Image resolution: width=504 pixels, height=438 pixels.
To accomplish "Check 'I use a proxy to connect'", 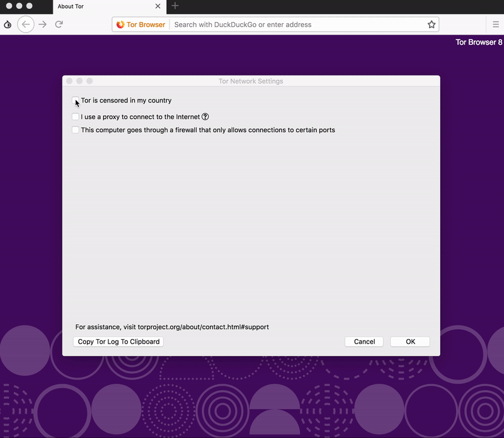I will tap(76, 116).
